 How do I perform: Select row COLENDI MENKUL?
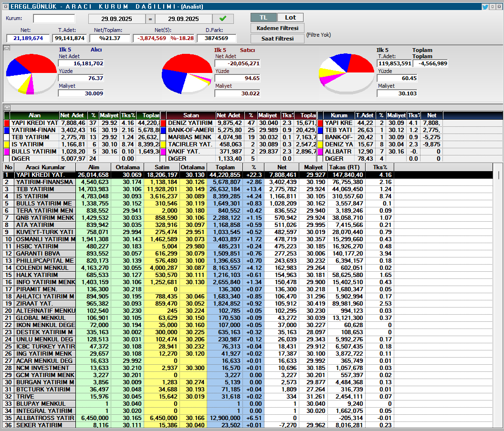click(x=248, y=268)
